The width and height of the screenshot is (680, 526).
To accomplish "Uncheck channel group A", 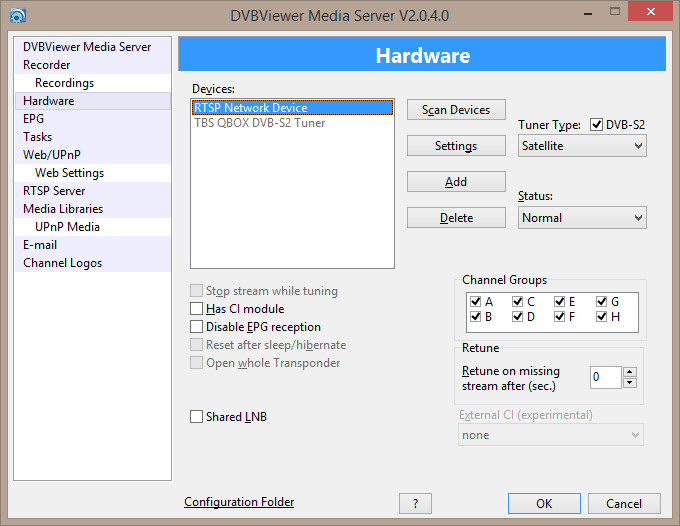I will pos(475,301).
